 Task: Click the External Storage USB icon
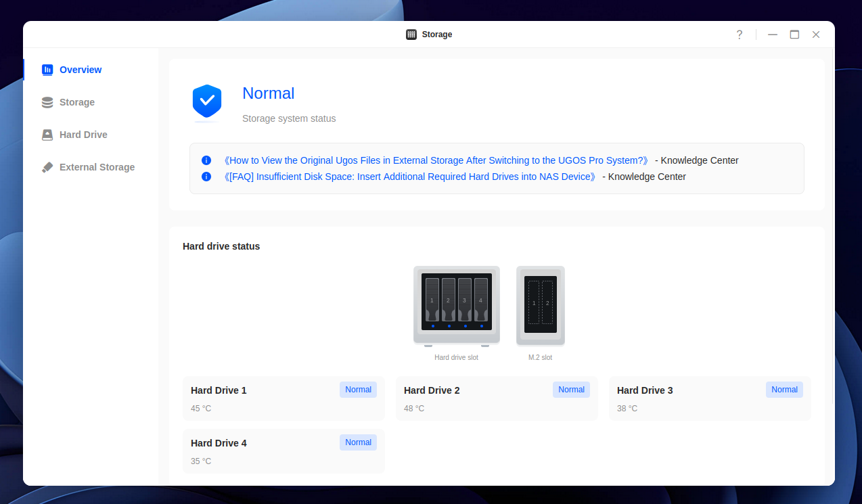click(47, 167)
